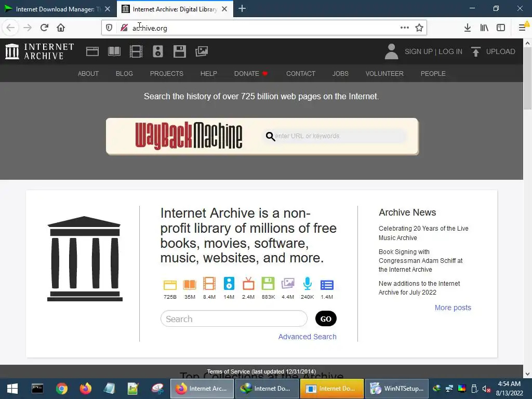
Task: Open the CONTACT menu item
Action: click(x=301, y=74)
